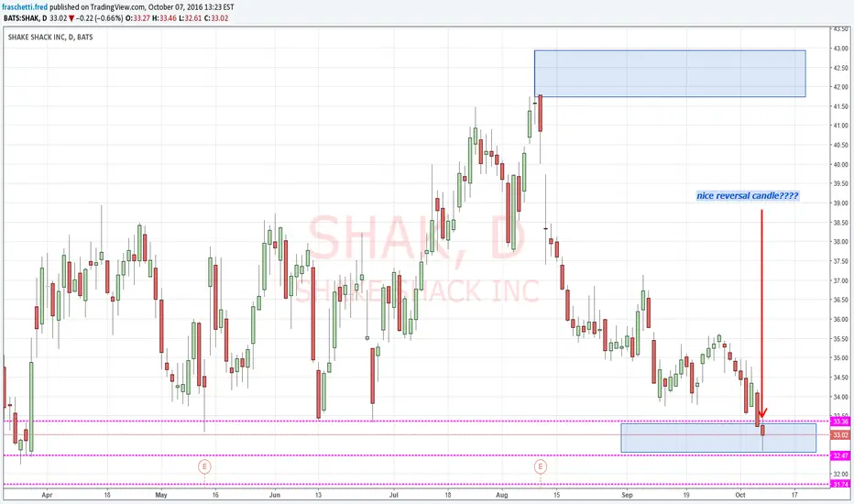Click the 'May' label on date axis

point(160,495)
